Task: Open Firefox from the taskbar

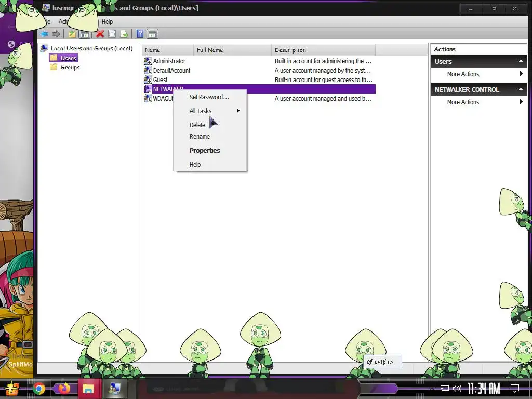Action: (x=64, y=389)
